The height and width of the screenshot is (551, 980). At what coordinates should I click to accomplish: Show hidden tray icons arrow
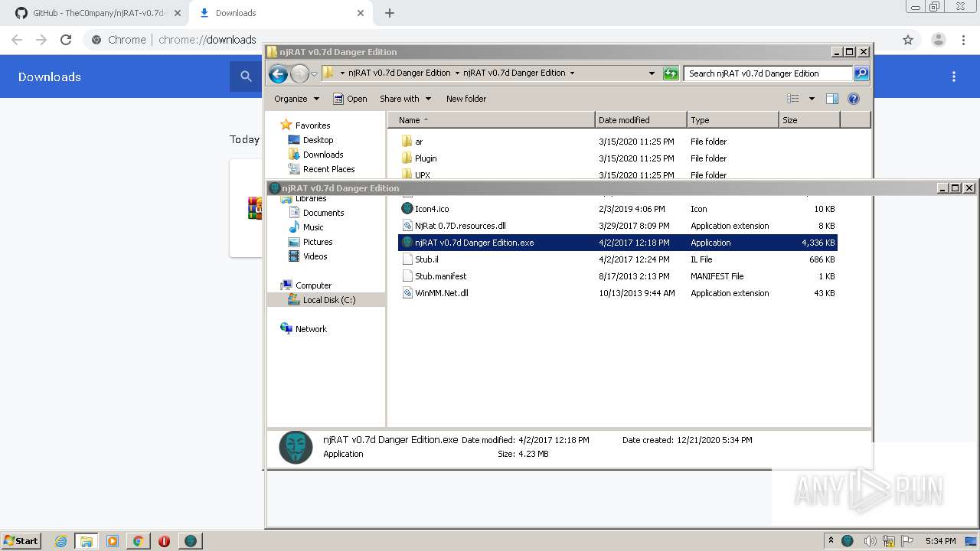coord(831,540)
